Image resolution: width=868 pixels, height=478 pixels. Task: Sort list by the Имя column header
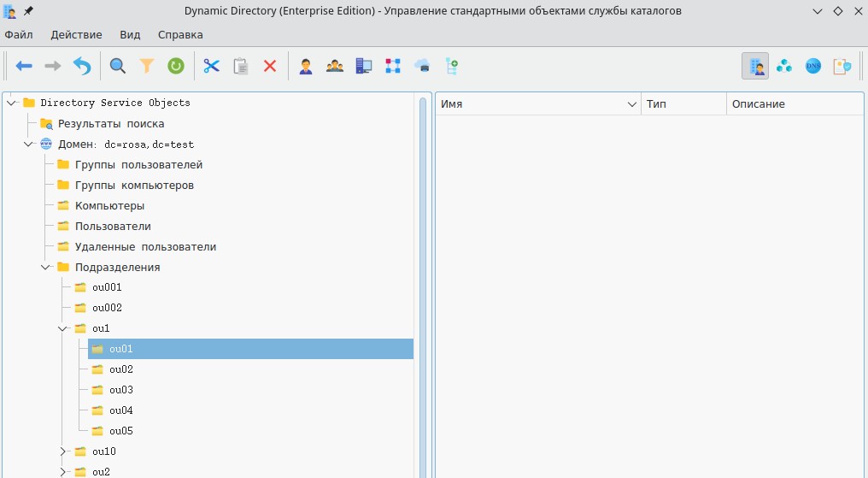point(530,103)
